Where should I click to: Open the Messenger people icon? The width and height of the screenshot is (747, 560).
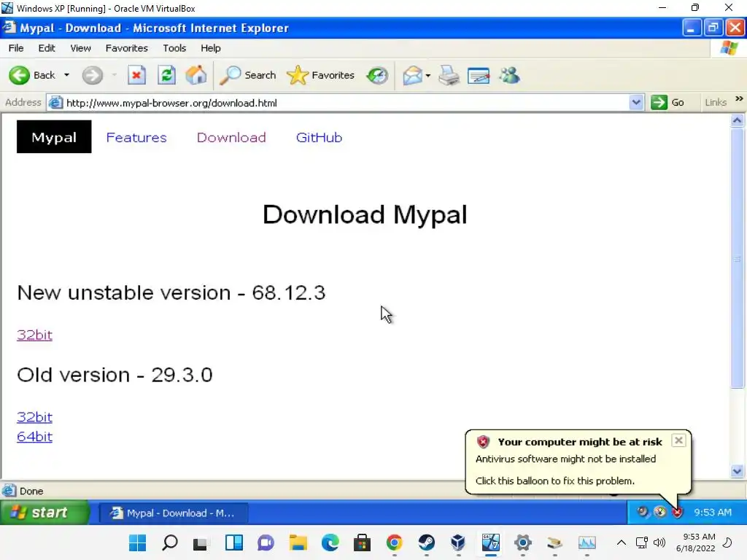[x=509, y=75]
